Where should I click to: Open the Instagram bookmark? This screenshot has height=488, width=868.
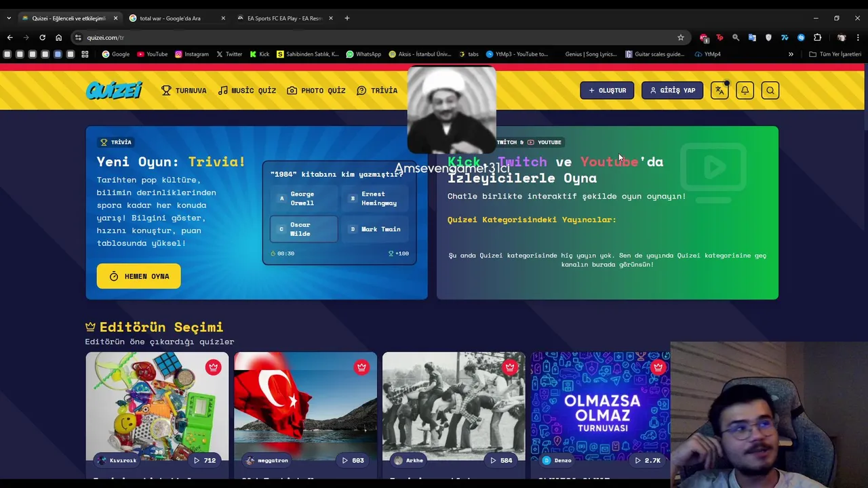(192, 54)
